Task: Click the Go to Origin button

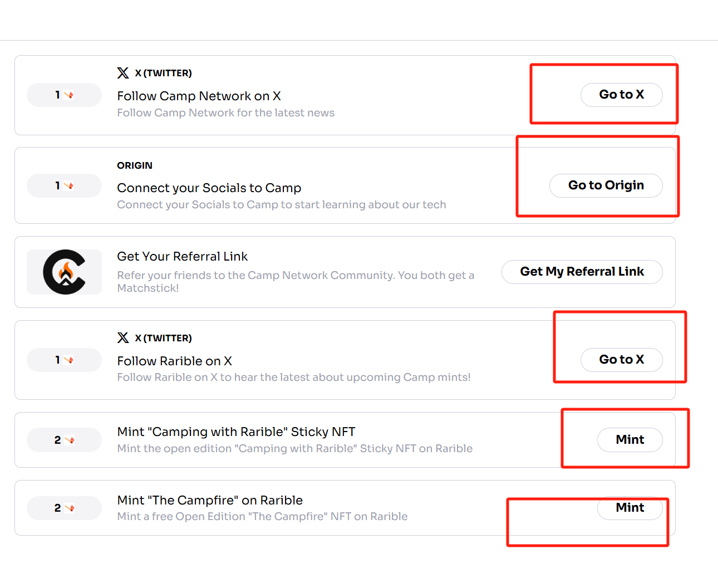Action: pyautogui.click(x=606, y=185)
